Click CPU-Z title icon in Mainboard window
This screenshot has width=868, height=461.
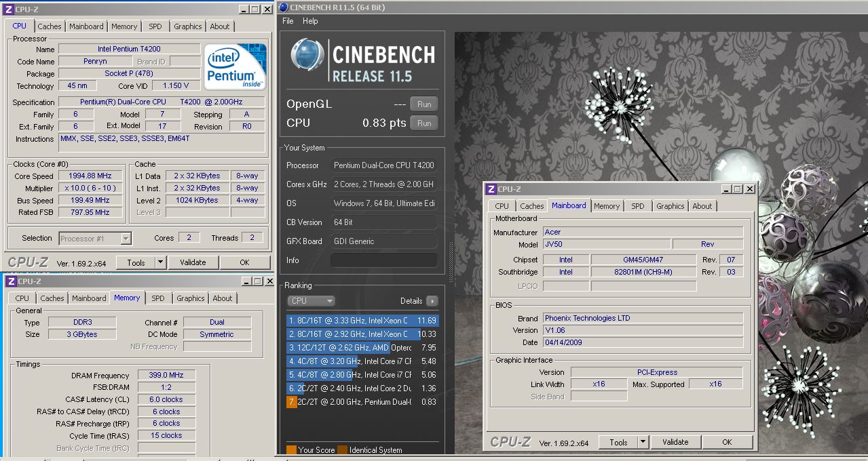(x=491, y=189)
